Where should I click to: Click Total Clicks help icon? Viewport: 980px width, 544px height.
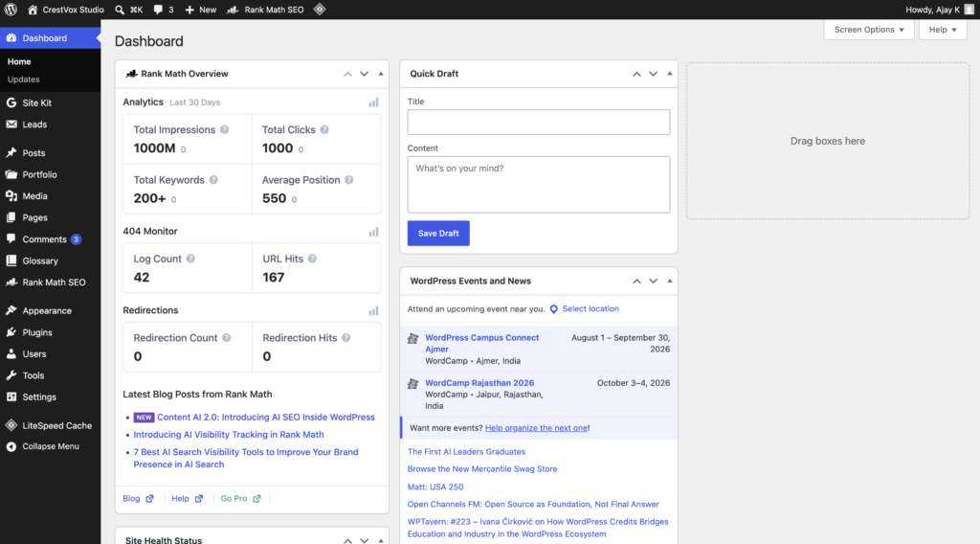pos(324,129)
